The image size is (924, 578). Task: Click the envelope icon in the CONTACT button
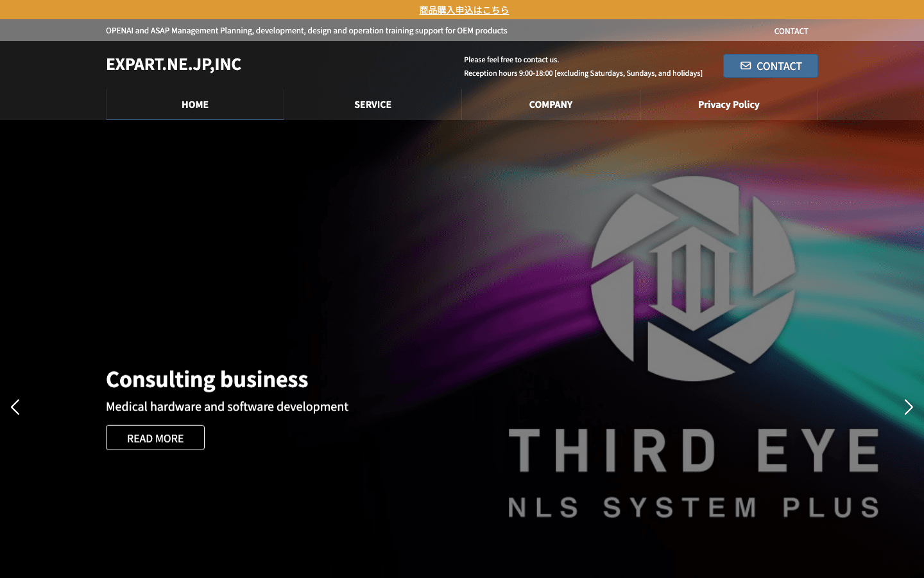tap(746, 66)
